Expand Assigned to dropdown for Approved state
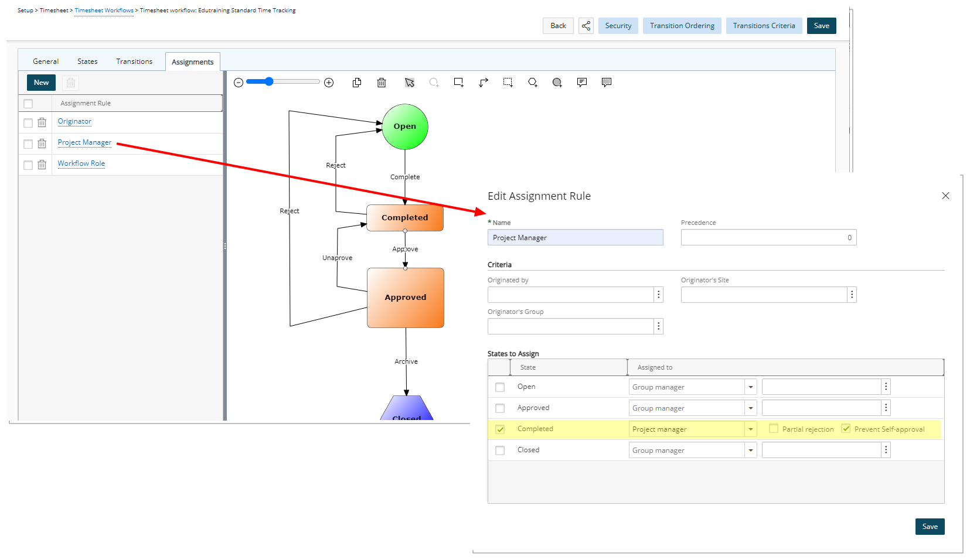 point(751,408)
